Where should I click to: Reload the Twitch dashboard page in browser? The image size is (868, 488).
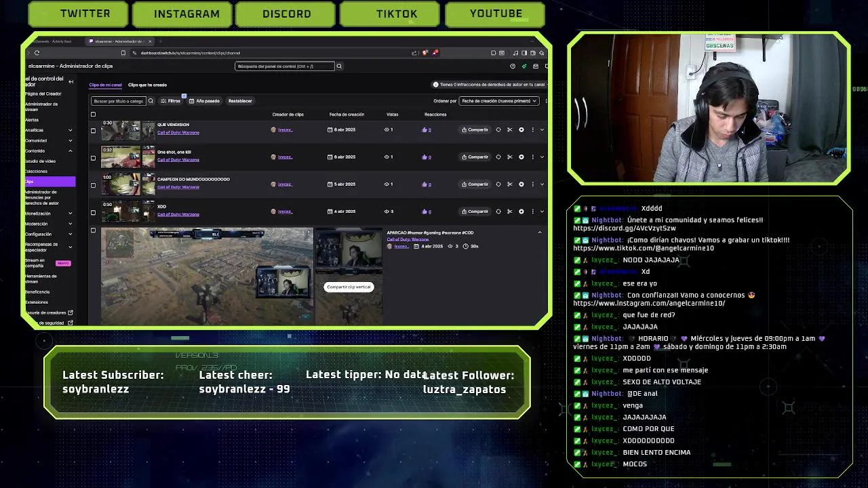[x=37, y=53]
